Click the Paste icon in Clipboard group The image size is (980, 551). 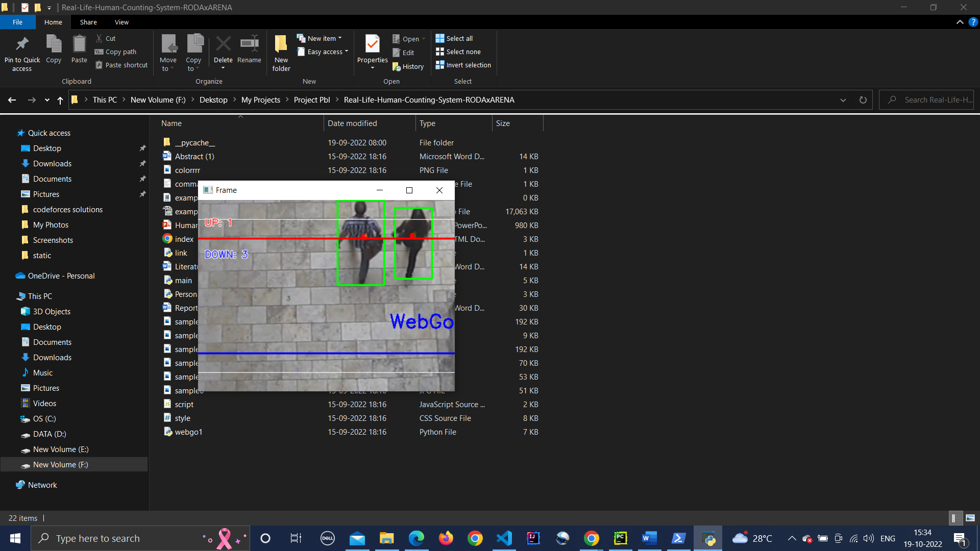79,44
